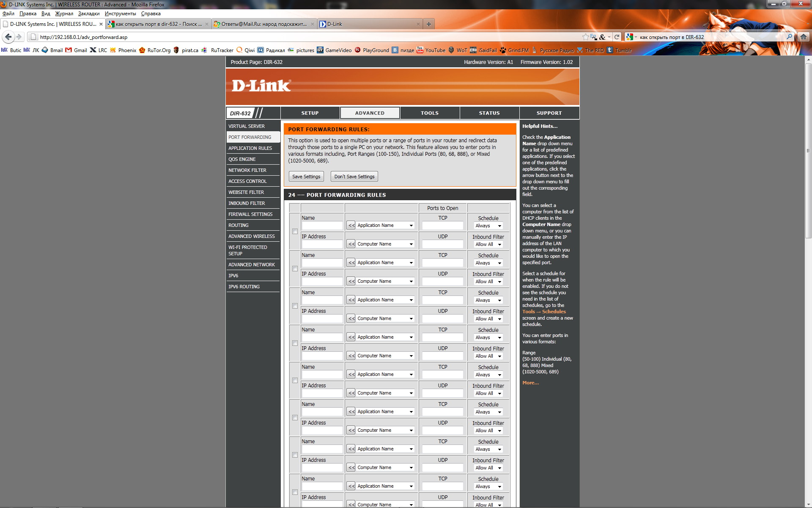Viewport: 812px width, 508px height.
Task: Click the More... link in hints
Action: click(530, 383)
